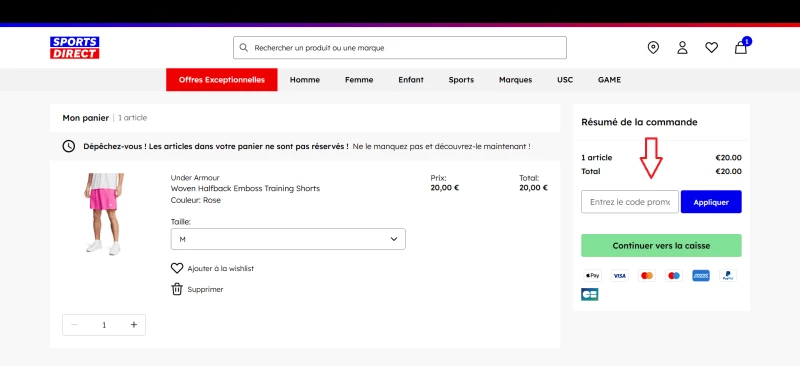
Task: Open the Sports menu
Action: tap(461, 80)
